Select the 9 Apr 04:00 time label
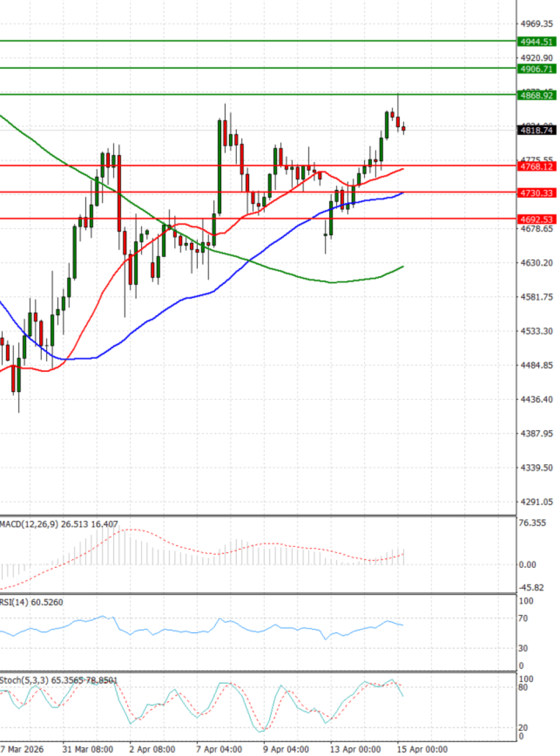The width and height of the screenshot is (560, 756). [286, 749]
